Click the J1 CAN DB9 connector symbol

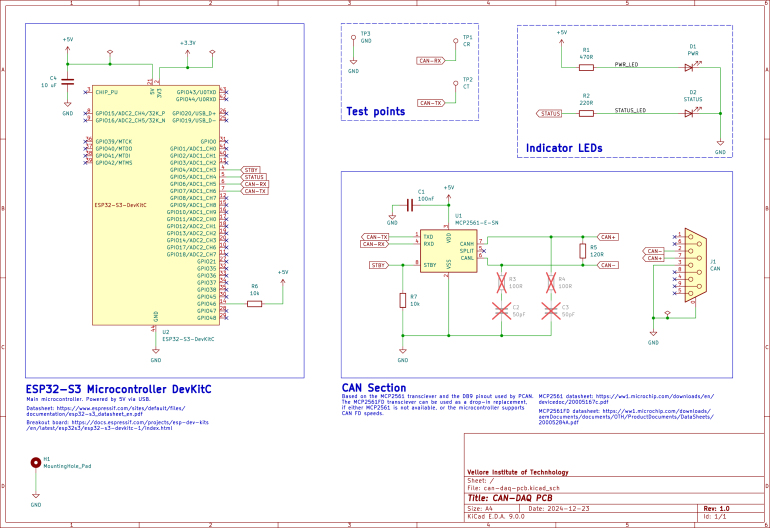click(x=695, y=265)
